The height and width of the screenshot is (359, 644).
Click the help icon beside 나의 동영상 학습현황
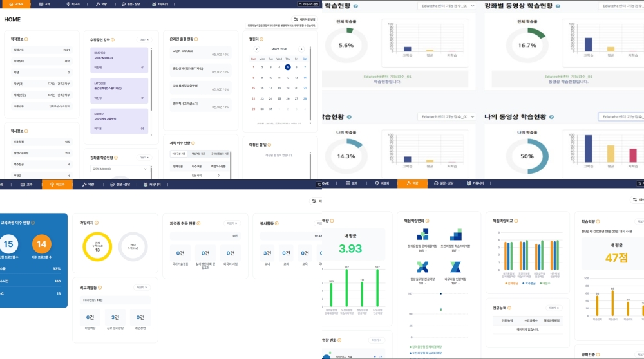[x=552, y=116]
